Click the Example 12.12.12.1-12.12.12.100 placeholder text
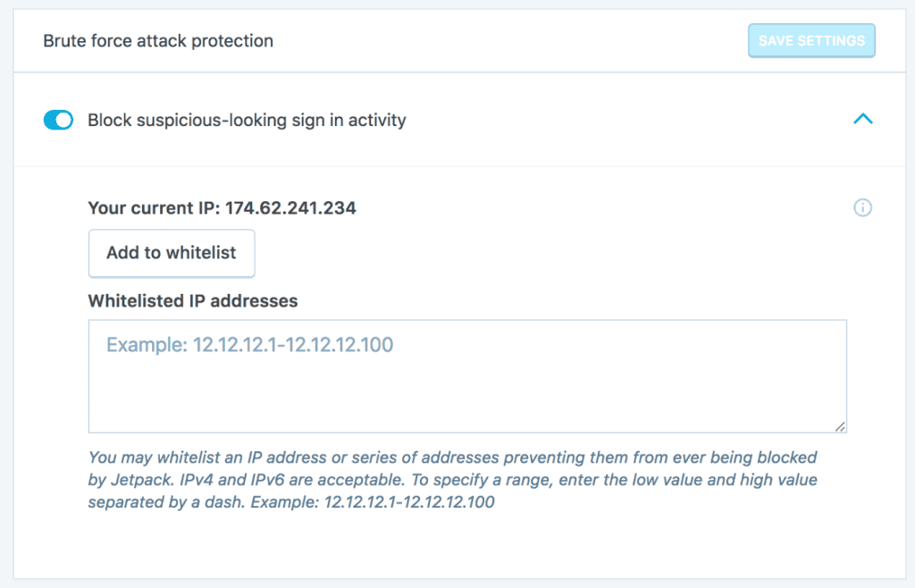 click(250, 345)
